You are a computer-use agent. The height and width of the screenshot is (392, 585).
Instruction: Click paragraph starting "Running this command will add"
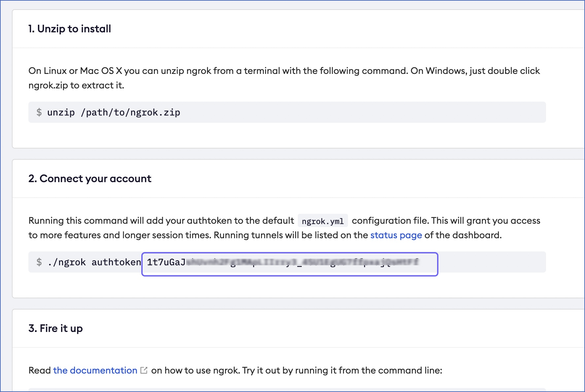tap(284, 228)
